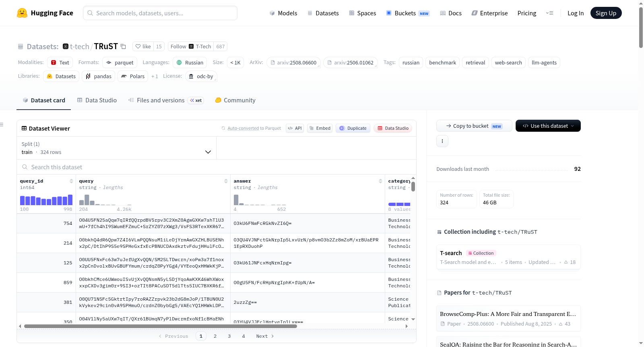Click the Embed button

click(x=320, y=128)
